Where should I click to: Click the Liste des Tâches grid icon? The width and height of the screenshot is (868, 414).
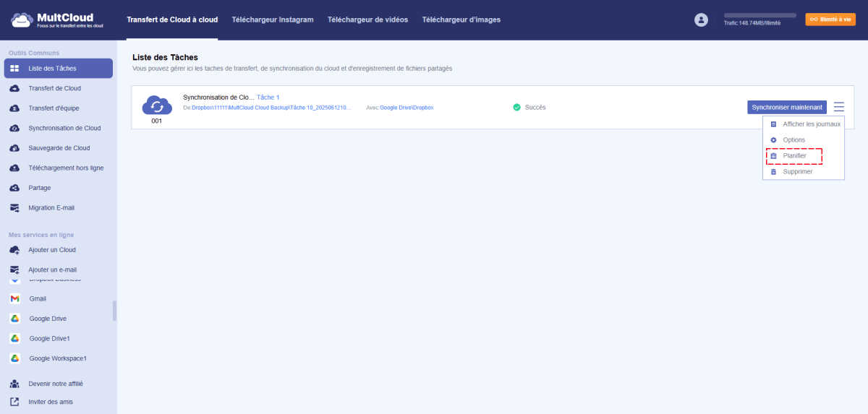14,69
